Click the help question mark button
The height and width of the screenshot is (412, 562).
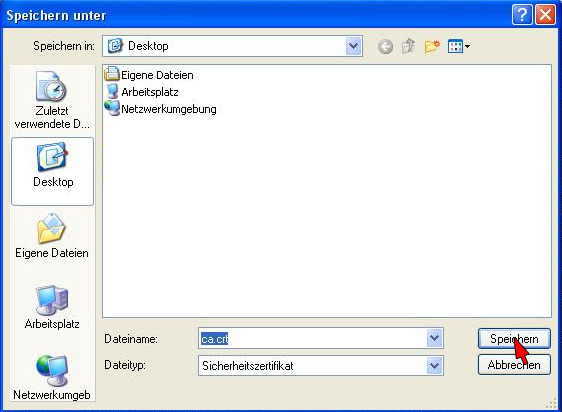tap(522, 15)
